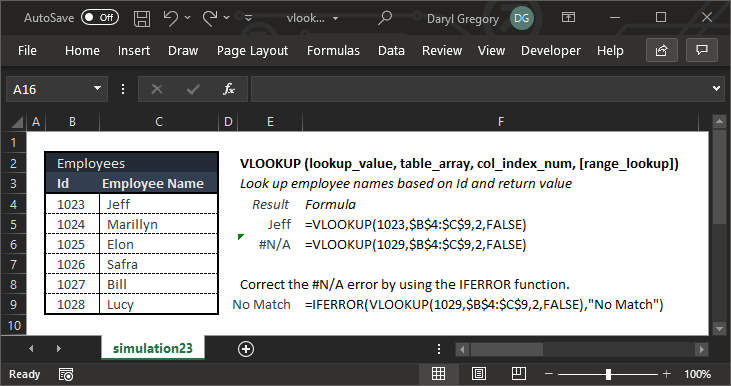Click the zoom out minus button
This screenshot has width=731, height=386.
pos(549,374)
